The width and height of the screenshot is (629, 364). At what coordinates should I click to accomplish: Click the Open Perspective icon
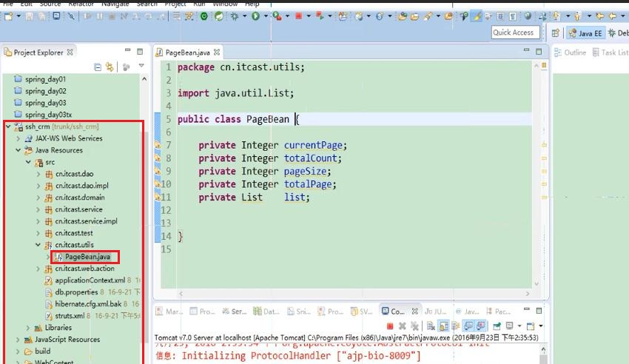555,33
